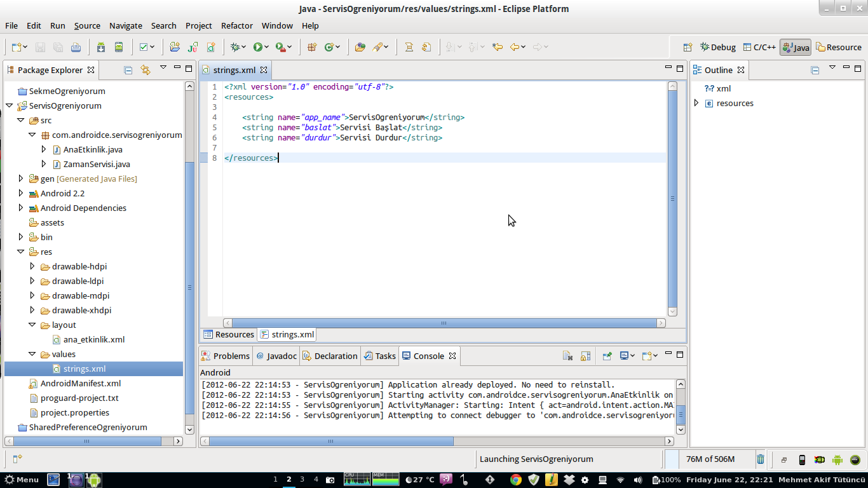Screen dimensions: 868x488
Task: Toggle Link with Editor in Package Explorer
Action: (145, 70)
